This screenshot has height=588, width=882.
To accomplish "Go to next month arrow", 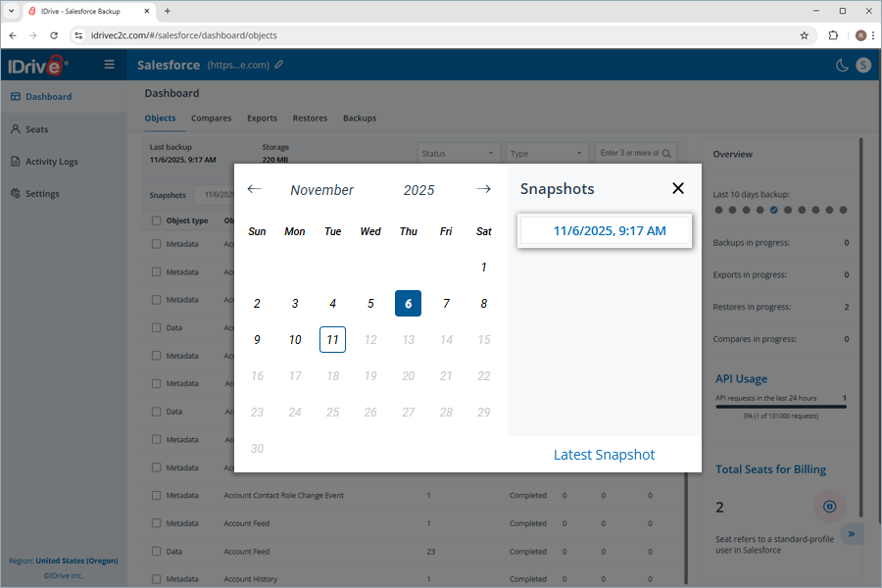I will coord(484,189).
